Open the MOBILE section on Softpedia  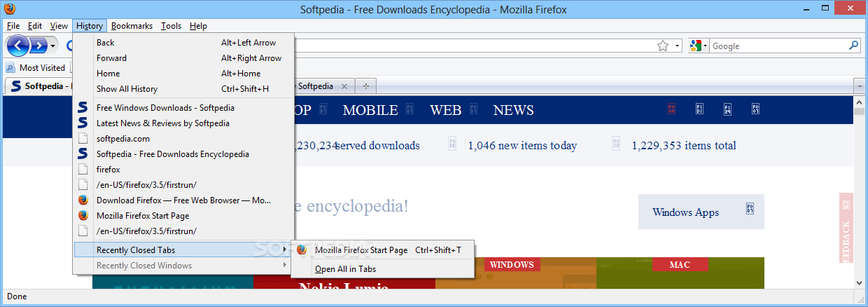[370, 110]
